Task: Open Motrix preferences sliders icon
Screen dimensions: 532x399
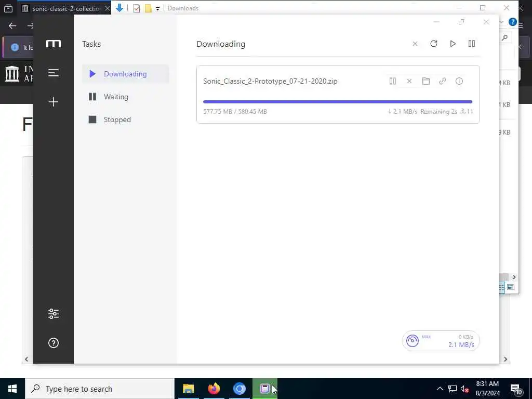Action: (x=54, y=314)
